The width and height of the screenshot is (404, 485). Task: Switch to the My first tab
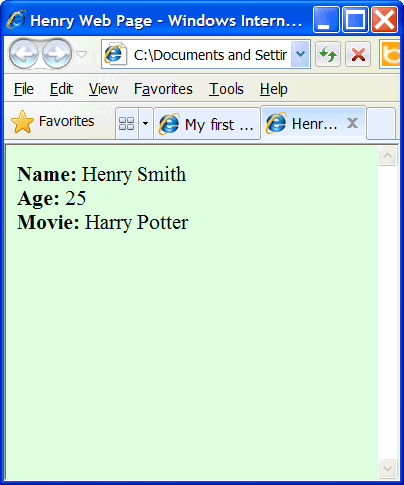click(207, 124)
